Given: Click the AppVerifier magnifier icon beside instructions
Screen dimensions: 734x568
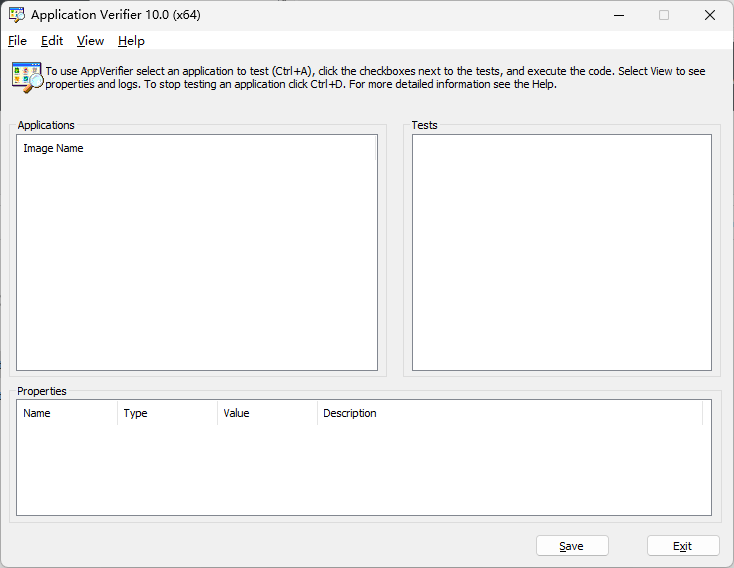Looking at the screenshot, I should [27, 77].
